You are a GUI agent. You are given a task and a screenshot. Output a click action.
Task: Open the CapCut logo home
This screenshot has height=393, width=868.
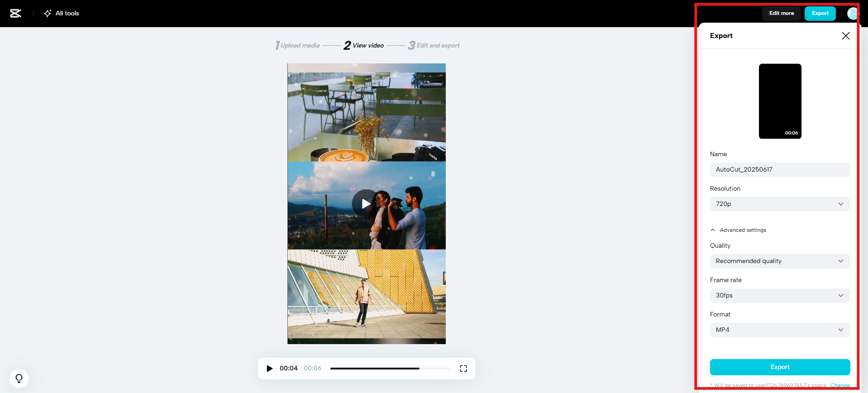click(16, 14)
